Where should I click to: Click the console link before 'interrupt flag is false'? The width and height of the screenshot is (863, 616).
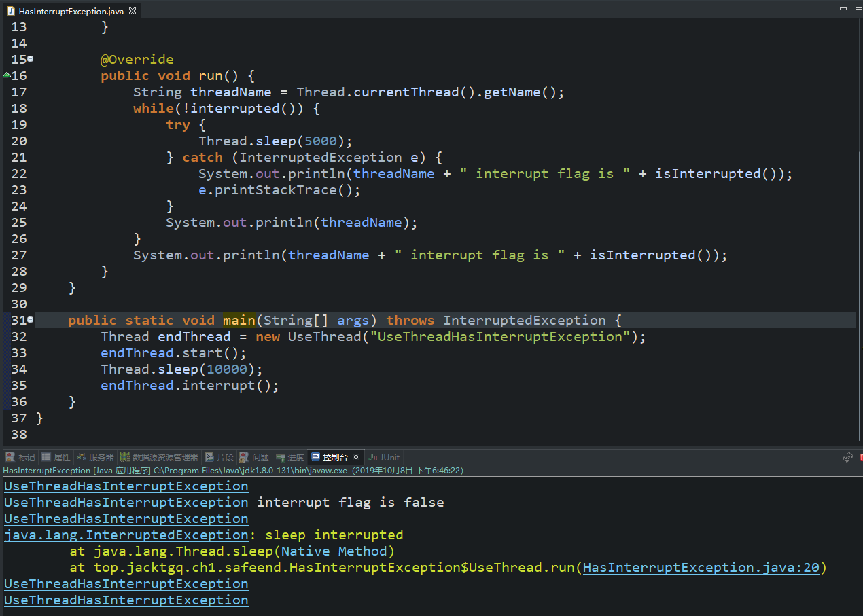click(126, 502)
